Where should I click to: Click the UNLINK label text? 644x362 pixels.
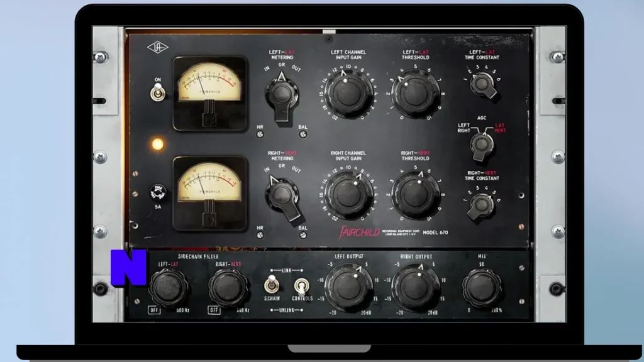(287, 310)
